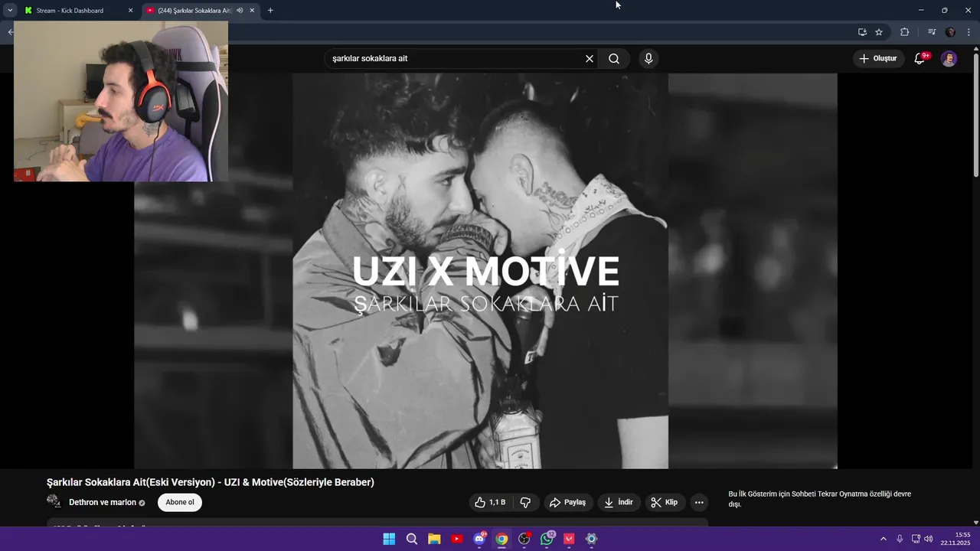
Task: Click the system tray microphone icon
Action: (x=900, y=539)
